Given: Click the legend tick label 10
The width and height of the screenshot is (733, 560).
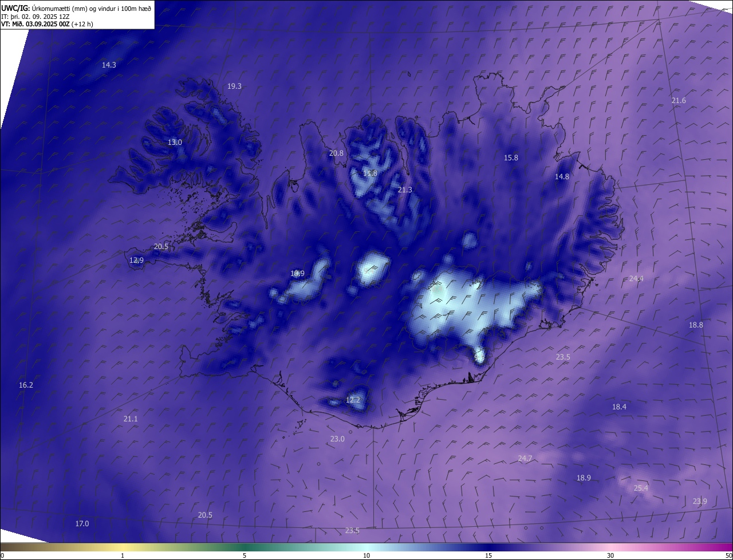Looking at the screenshot, I should coord(366,555).
